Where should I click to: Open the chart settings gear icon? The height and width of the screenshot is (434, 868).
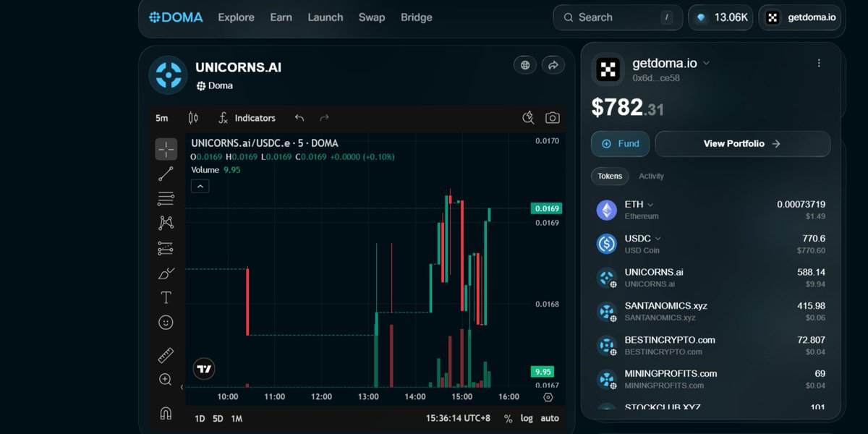coord(548,397)
